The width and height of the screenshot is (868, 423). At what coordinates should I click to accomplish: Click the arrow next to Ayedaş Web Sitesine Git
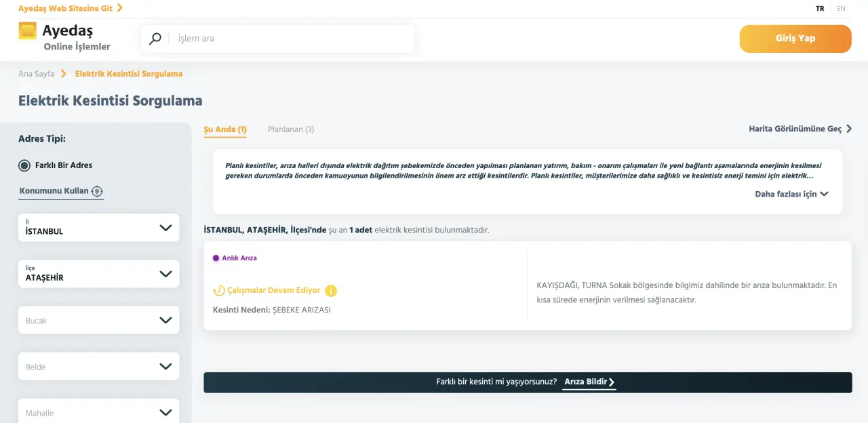pyautogui.click(x=120, y=8)
